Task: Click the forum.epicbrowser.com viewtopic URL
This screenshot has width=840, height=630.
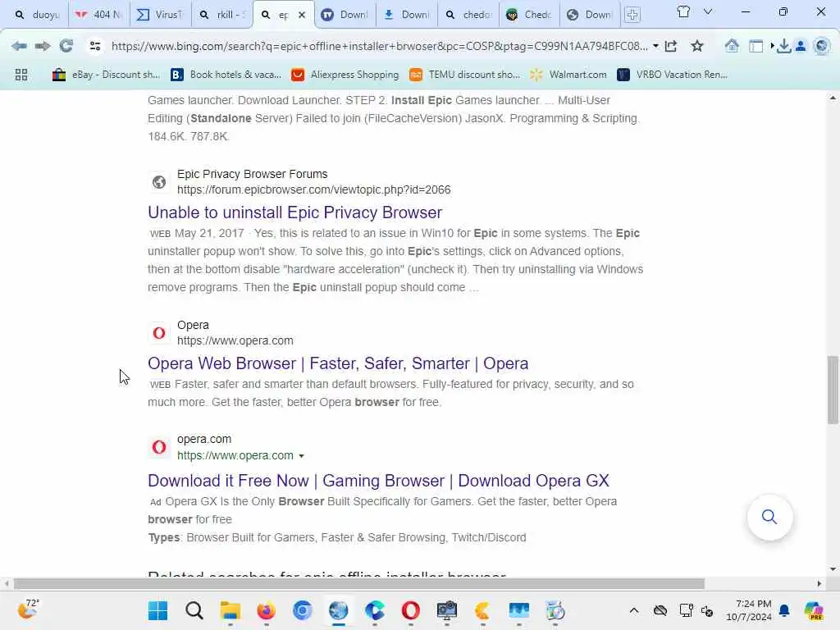Action: click(314, 189)
